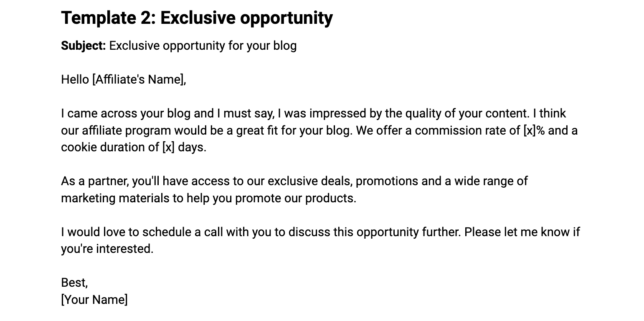Click the 'Template 2: Exclusive opportunity' heading

197,18
